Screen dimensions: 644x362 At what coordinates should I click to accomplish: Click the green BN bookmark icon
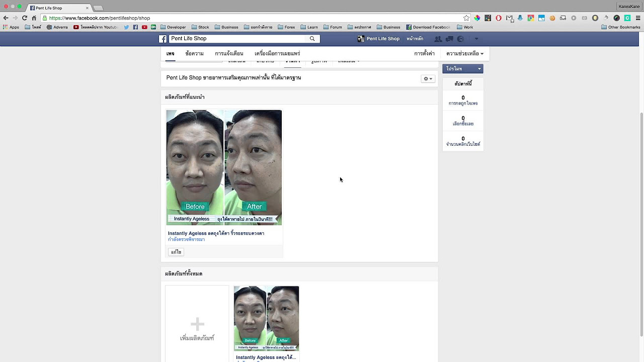point(153,27)
